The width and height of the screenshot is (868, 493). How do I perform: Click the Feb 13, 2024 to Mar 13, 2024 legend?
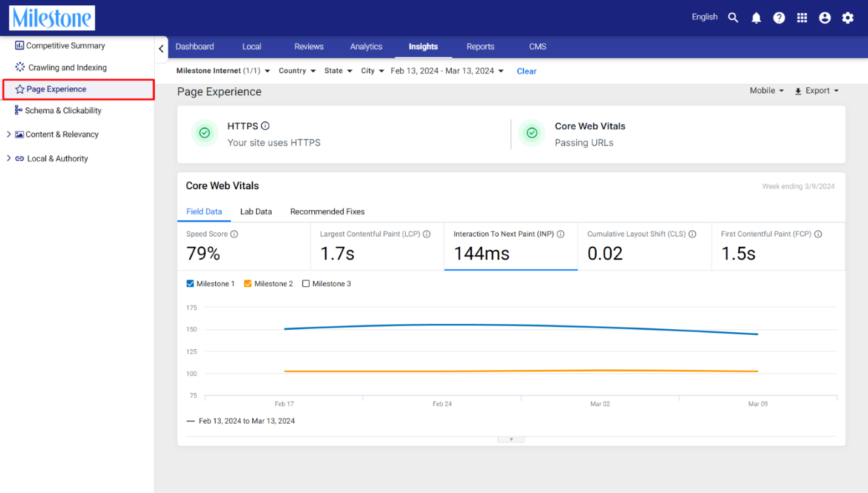coord(241,421)
